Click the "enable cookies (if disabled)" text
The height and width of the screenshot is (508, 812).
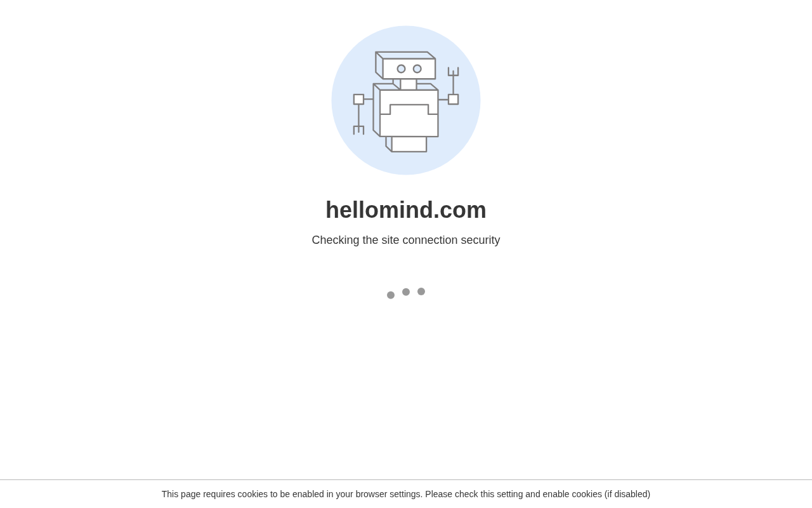coord(596,494)
